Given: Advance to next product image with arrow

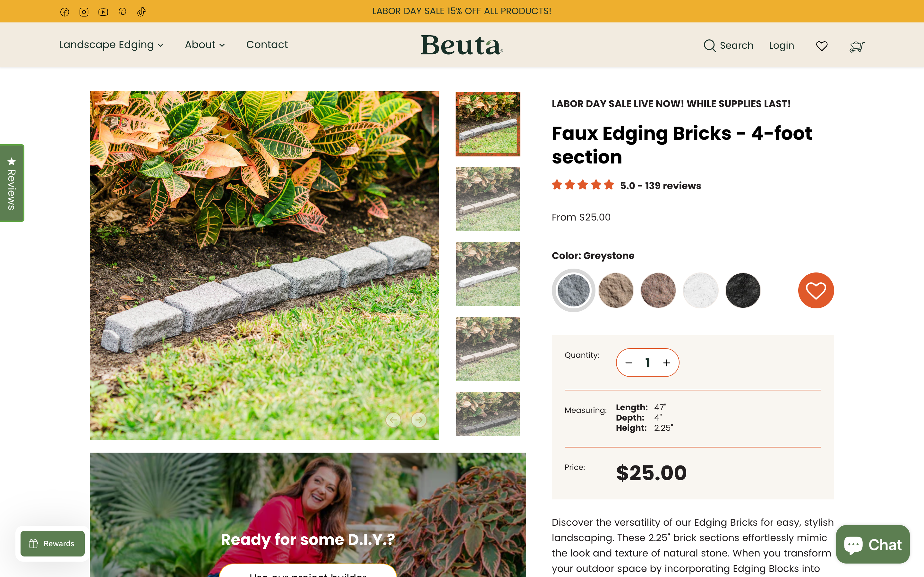Looking at the screenshot, I should (419, 420).
